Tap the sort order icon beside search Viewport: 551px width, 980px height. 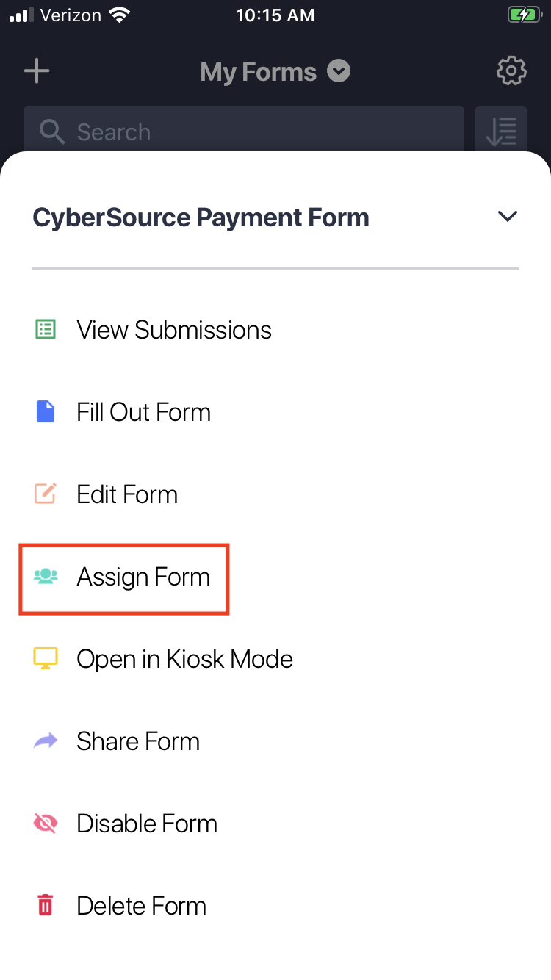pos(501,131)
